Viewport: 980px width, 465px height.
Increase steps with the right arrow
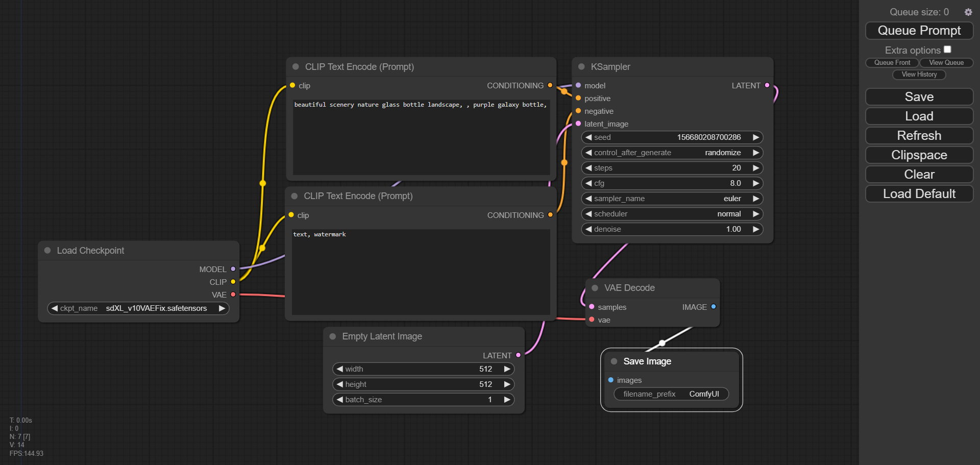pyautogui.click(x=756, y=168)
